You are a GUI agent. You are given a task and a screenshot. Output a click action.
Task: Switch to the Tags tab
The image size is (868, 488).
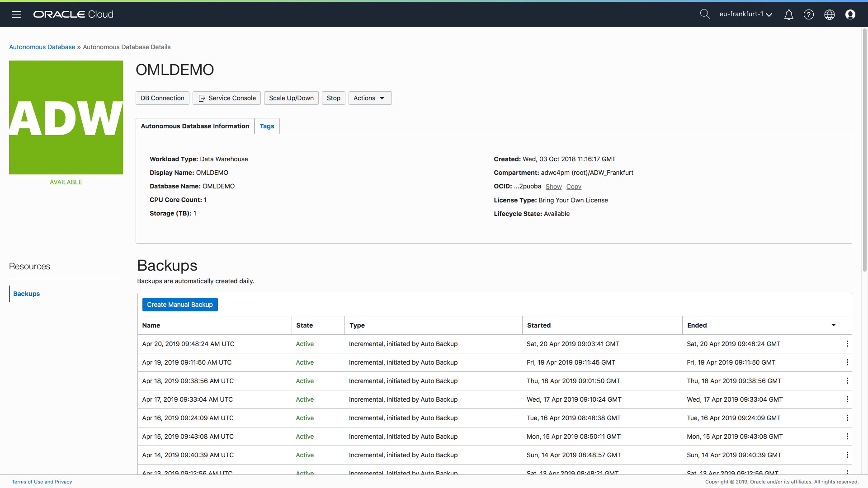(x=267, y=126)
